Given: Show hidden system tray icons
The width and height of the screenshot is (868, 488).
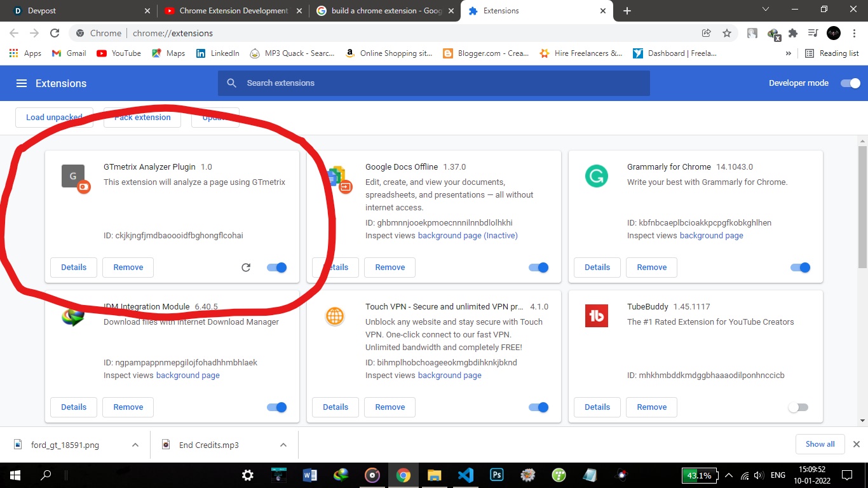Looking at the screenshot, I should (x=729, y=475).
